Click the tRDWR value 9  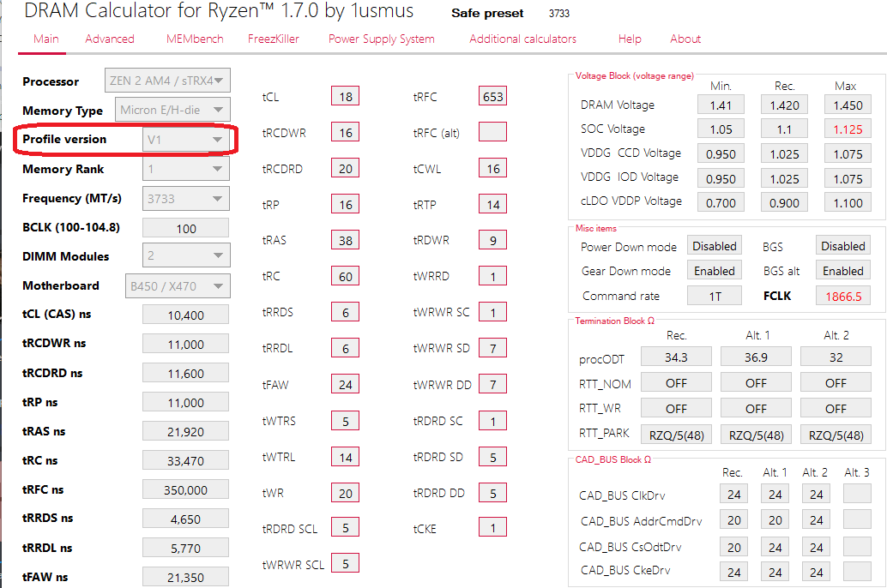[x=492, y=240]
